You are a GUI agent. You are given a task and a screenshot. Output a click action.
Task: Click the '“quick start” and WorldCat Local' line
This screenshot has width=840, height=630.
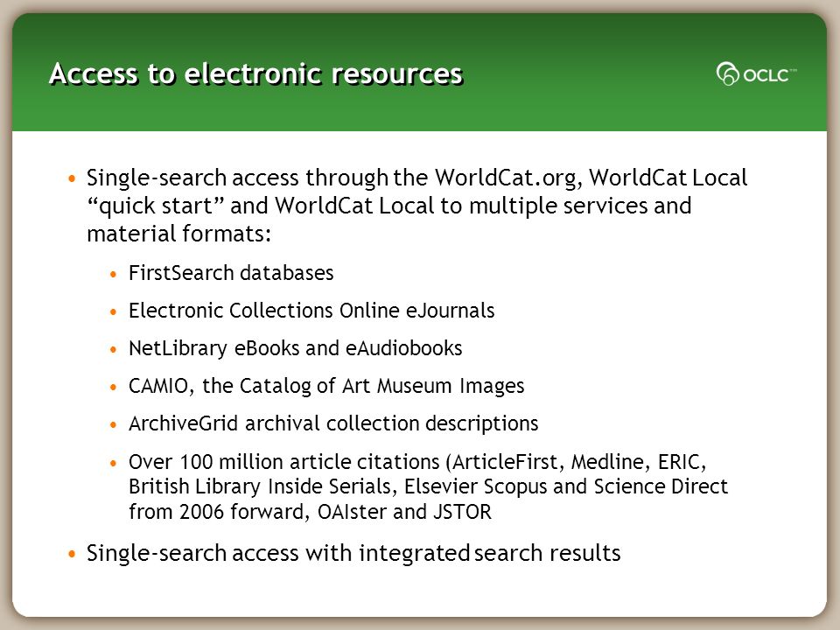pyautogui.click(x=388, y=206)
